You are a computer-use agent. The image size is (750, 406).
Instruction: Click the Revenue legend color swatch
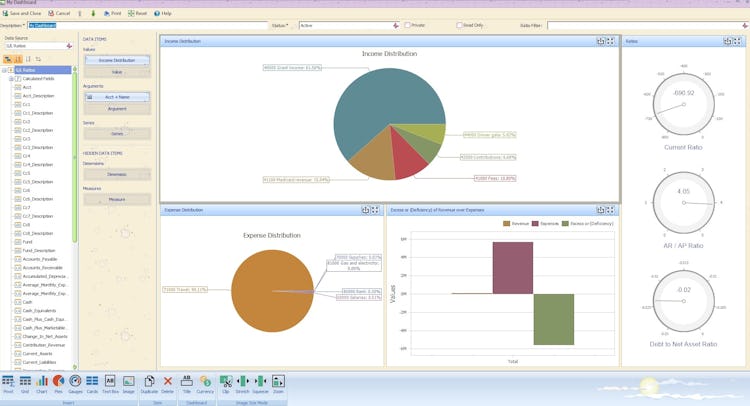(506, 224)
